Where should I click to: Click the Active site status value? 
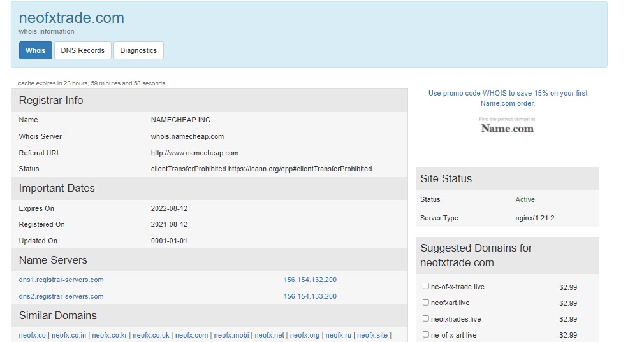tap(525, 199)
